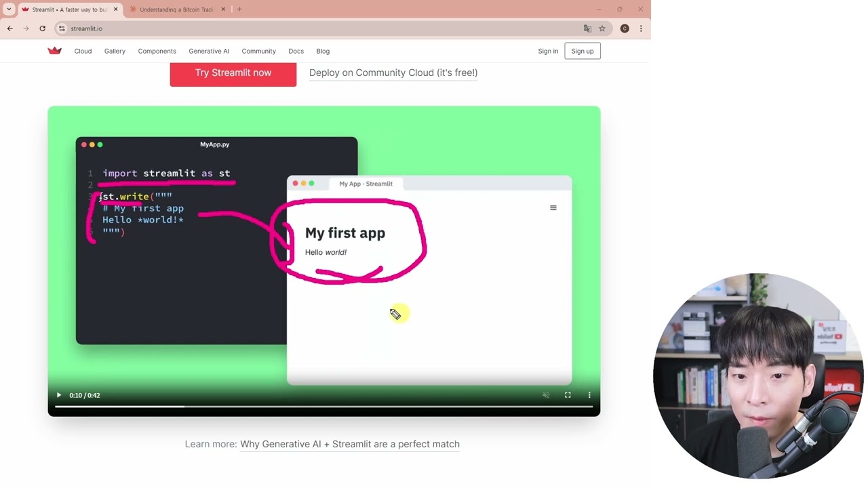The height and width of the screenshot is (488, 868).
Task: View site information for streamlit.io
Action: (62, 28)
